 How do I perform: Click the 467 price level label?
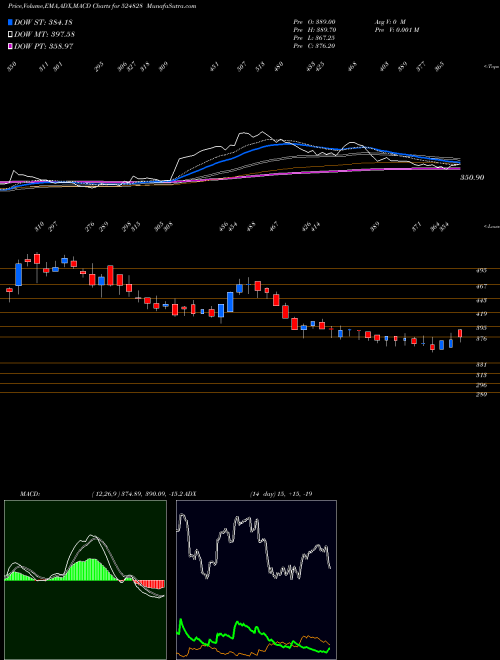click(482, 287)
